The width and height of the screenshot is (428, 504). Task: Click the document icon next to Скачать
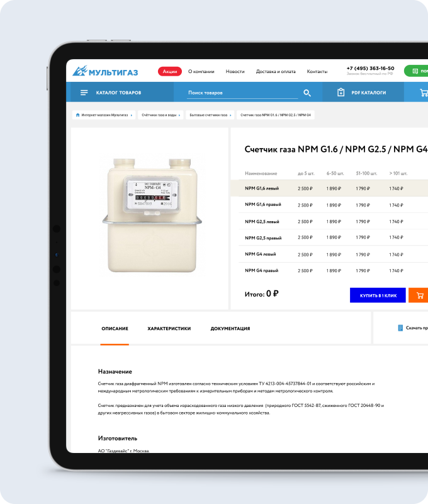point(400,328)
